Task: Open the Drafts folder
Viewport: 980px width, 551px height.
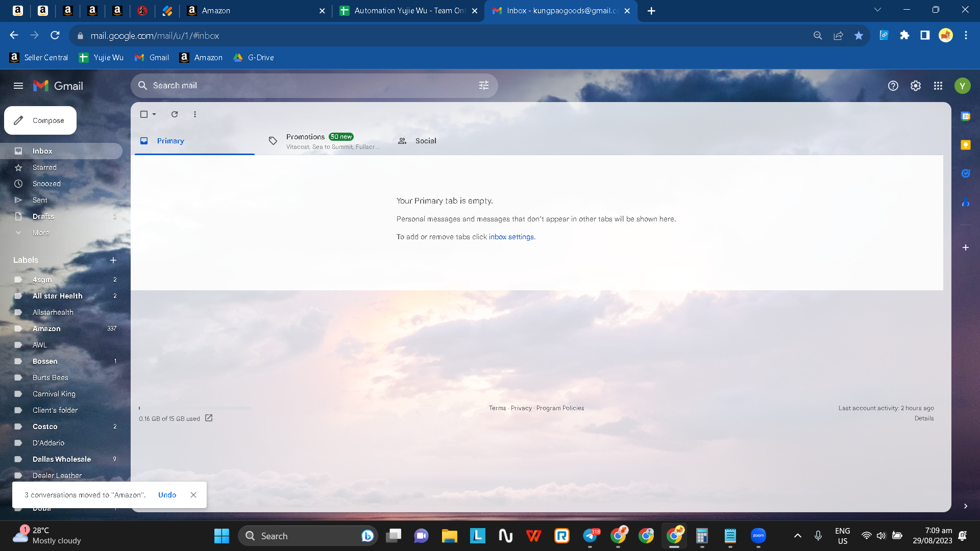Action: 61,216
